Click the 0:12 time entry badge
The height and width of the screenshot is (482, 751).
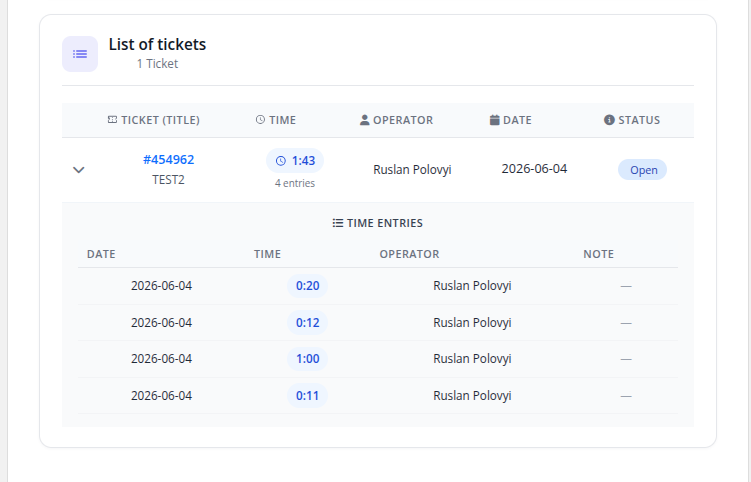click(x=307, y=323)
